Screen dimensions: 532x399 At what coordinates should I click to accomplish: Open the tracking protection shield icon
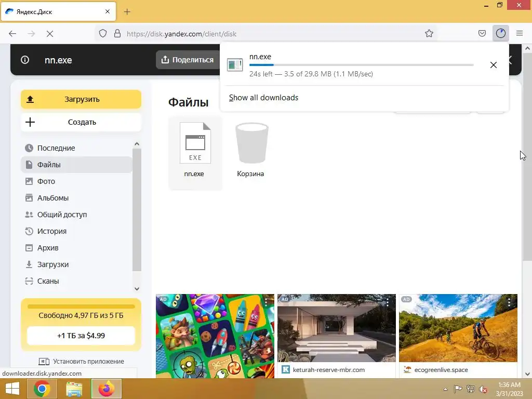click(x=103, y=34)
